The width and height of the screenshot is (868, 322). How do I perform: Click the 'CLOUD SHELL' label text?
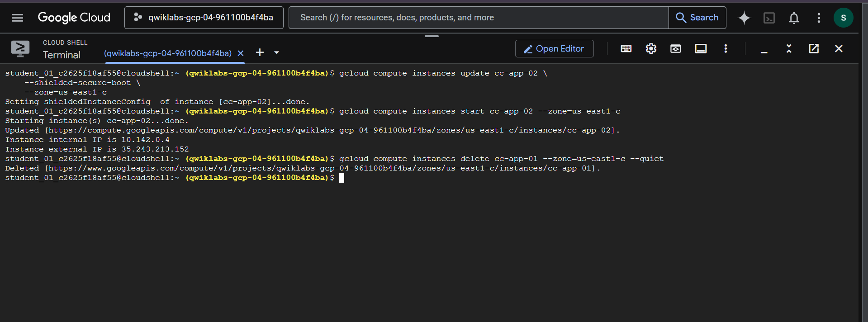tap(65, 43)
